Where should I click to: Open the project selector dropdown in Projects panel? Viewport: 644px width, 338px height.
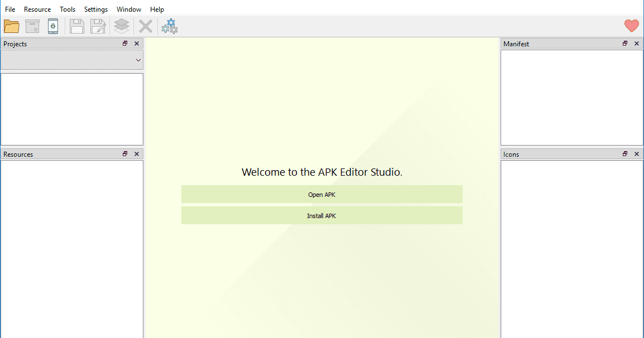[x=138, y=60]
